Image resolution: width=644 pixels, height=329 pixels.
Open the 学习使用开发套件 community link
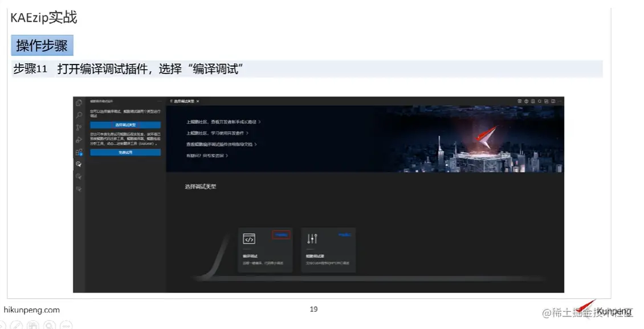tap(217, 133)
